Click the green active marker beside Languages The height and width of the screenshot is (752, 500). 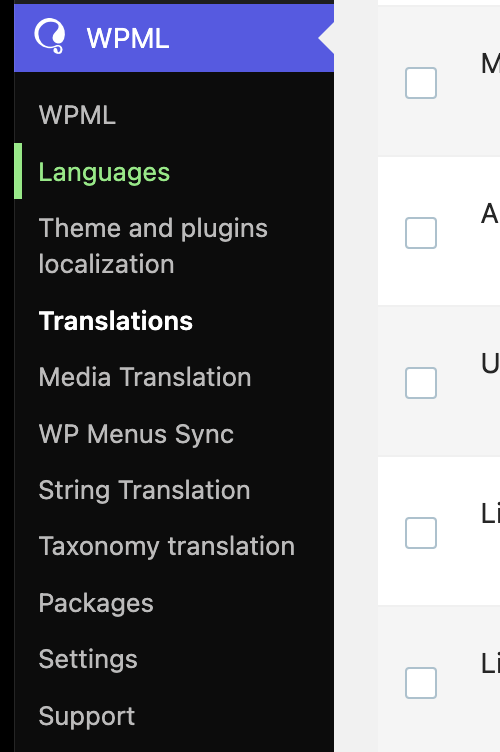tap(18, 171)
